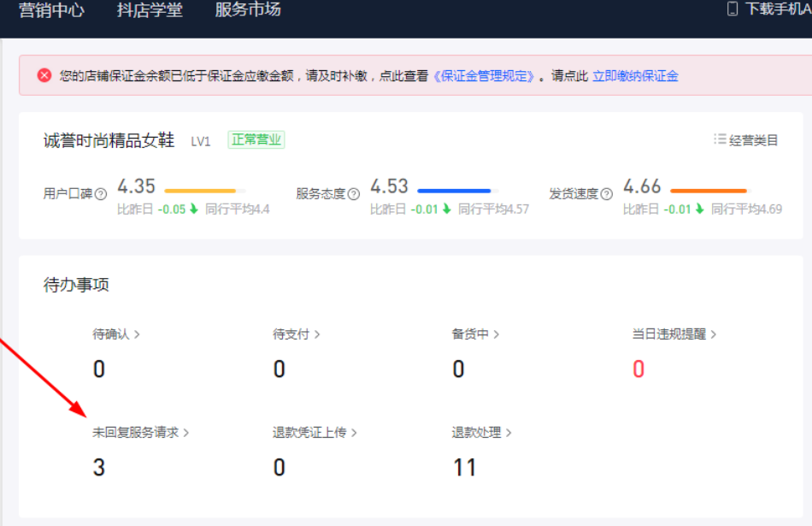Open the 备货中 orders
The width and height of the screenshot is (812, 526).
475,334
